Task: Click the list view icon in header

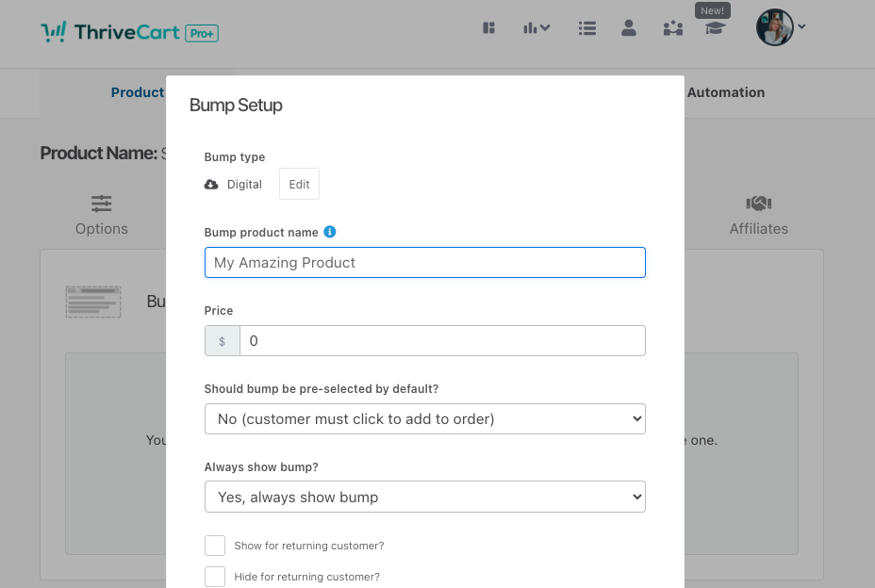Action: click(x=587, y=28)
